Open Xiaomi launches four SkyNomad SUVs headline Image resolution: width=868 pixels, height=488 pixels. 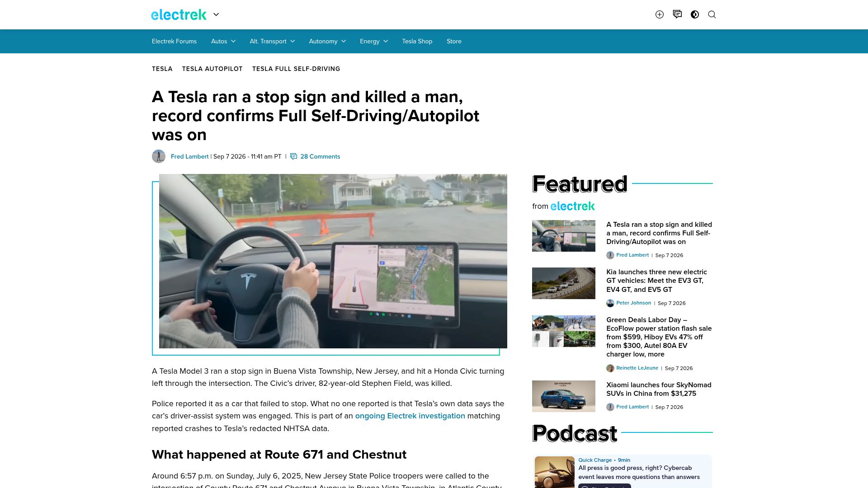659,389
